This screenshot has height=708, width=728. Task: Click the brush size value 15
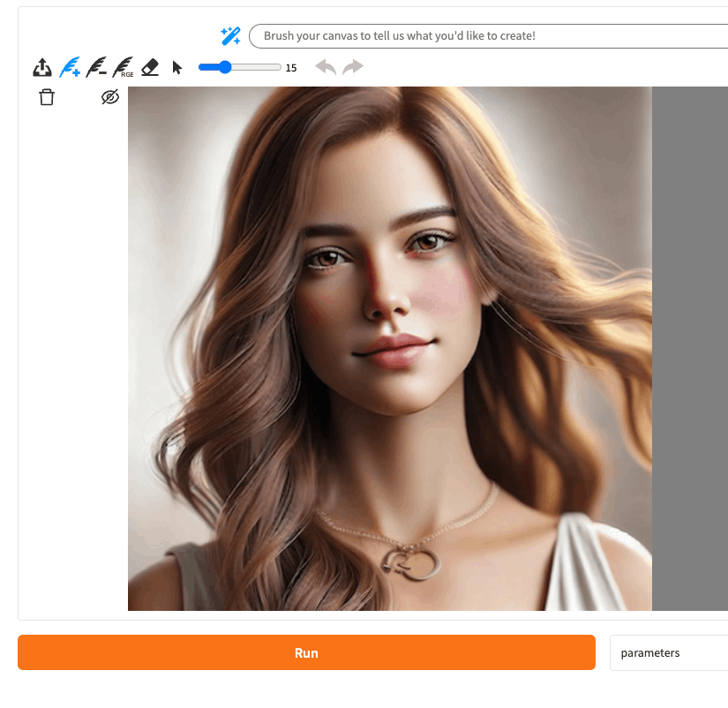tap(291, 68)
